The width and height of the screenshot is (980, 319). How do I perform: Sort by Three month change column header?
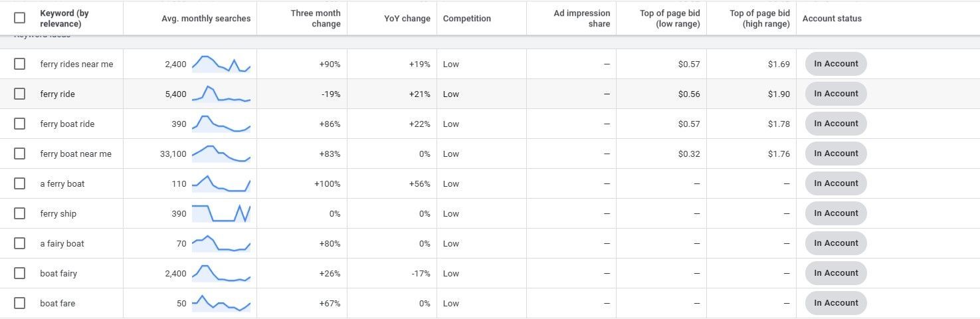point(316,19)
